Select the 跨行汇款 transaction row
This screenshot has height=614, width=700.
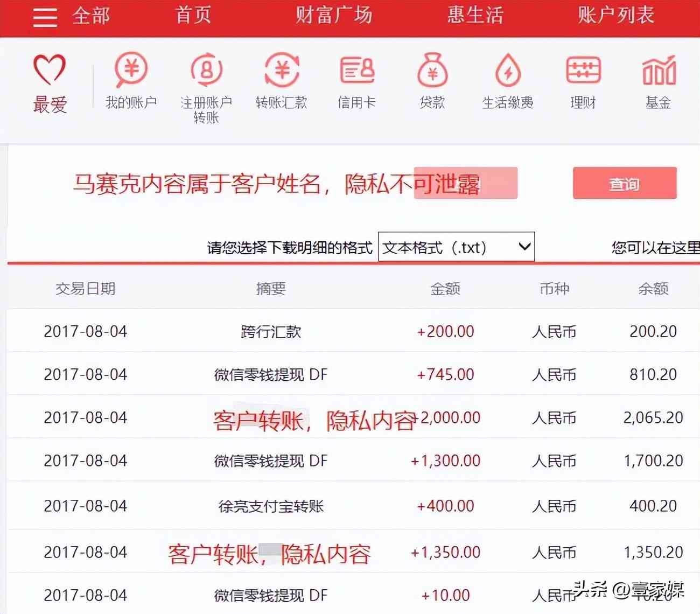pyautogui.click(x=271, y=331)
